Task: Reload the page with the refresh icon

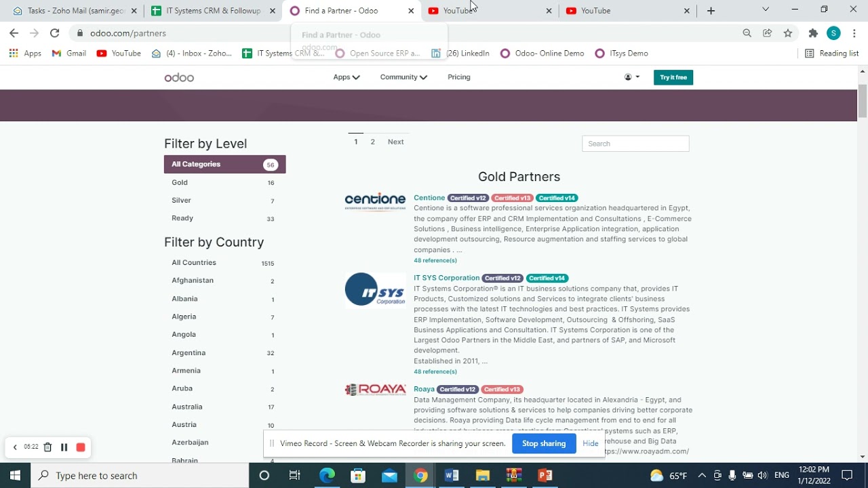Action: (54, 33)
